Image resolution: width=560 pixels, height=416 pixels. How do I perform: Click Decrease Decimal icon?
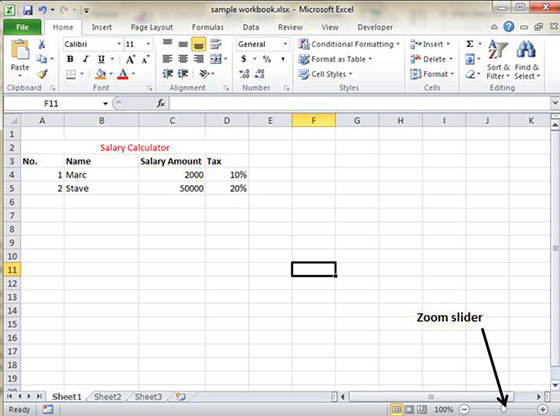coord(260,74)
